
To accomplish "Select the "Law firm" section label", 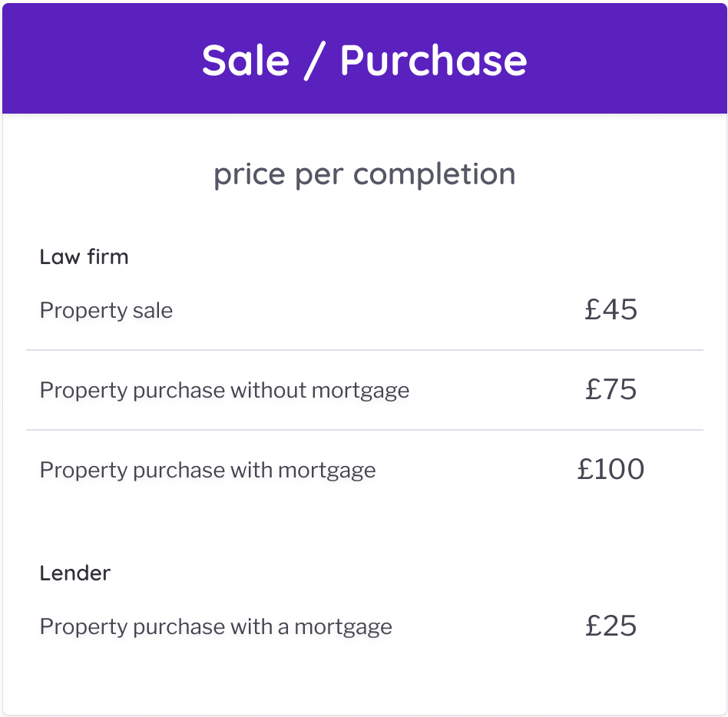I will (x=84, y=256).
